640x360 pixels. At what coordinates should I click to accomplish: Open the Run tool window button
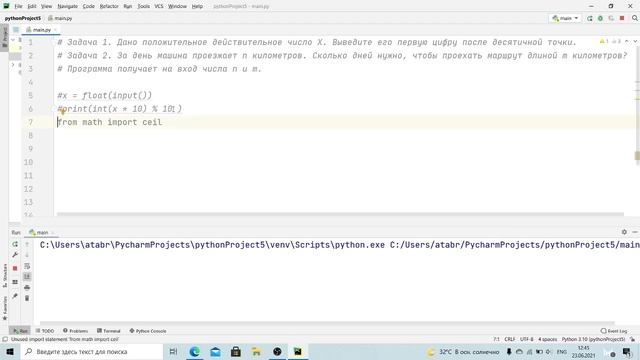click(20, 331)
